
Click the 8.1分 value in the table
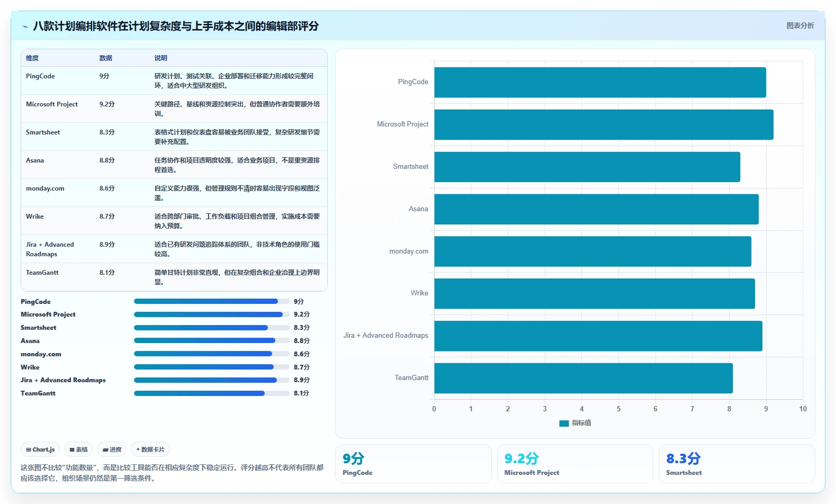107,273
